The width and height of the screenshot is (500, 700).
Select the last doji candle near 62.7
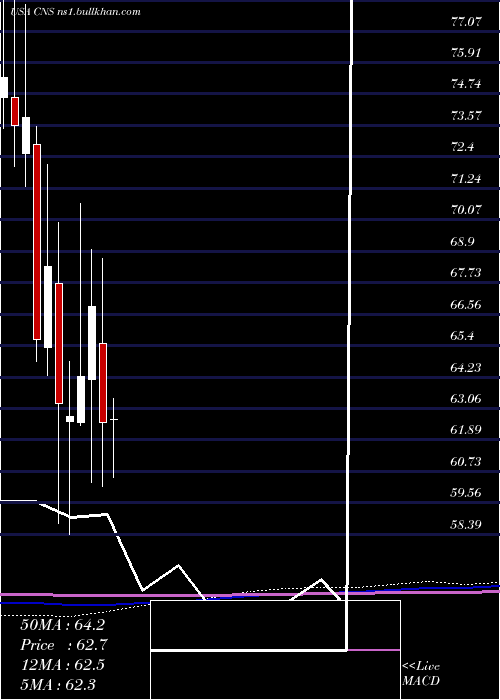[114, 420]
